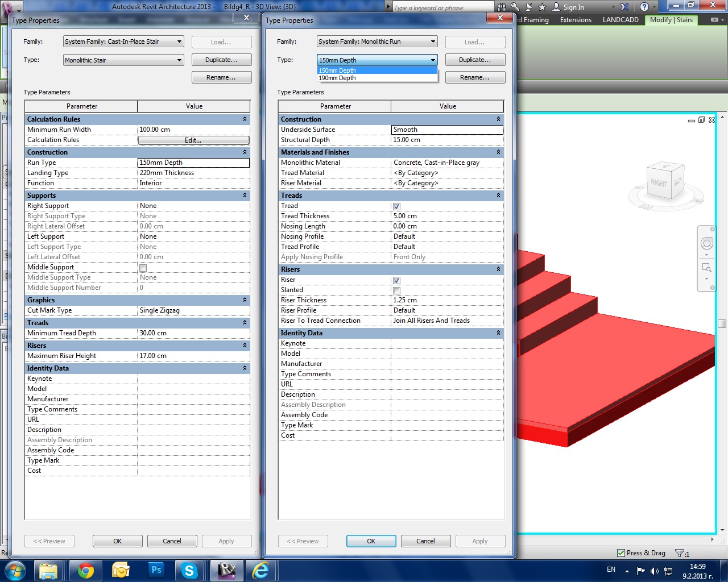Open the Windows Start menu

pyautogui.click(x=15, y=570)
